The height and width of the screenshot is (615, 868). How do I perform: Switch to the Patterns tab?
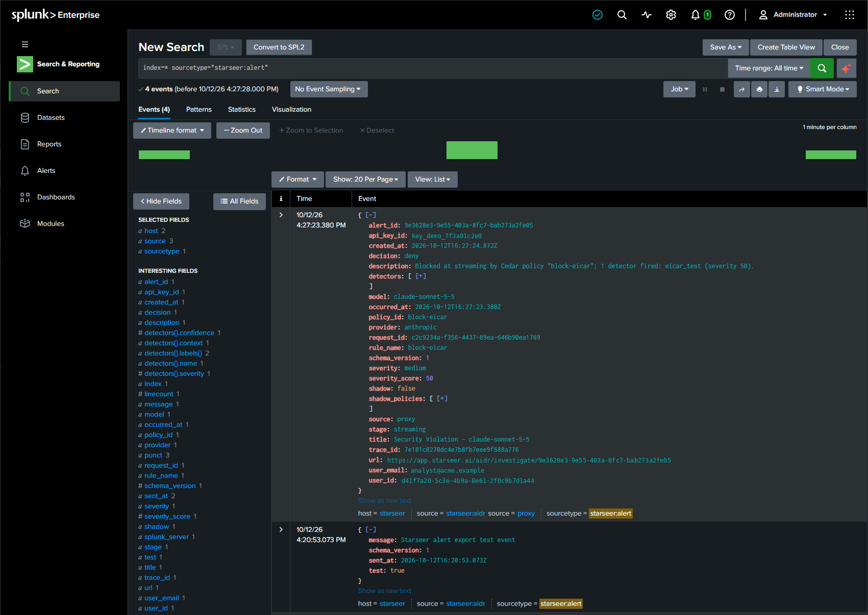[199, 110]
